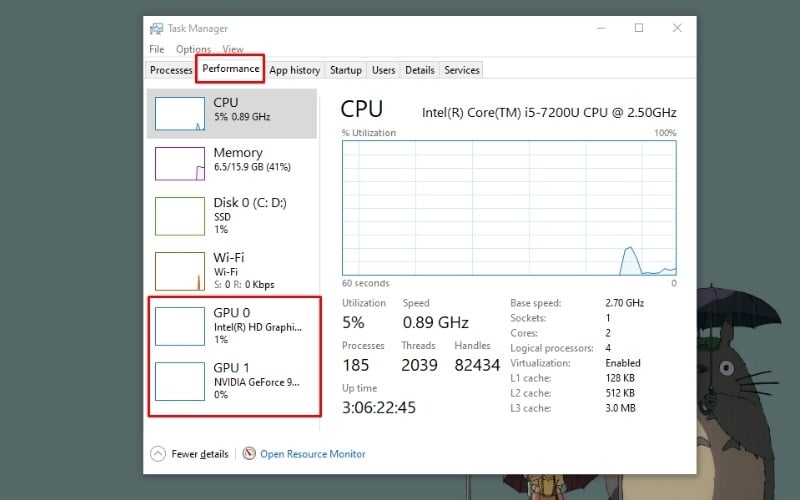This screenshot has height=500, width=800.
Task: Click the GPU 1 heading
Action: 232,367
